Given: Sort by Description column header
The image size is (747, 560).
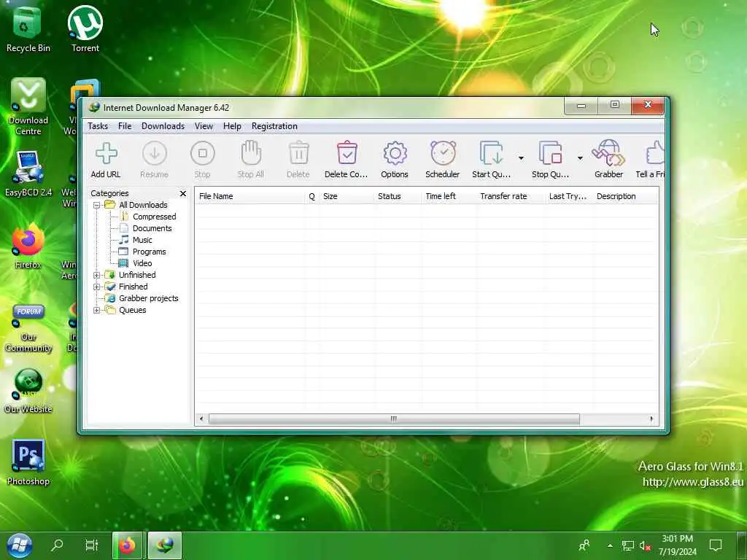Looking at the screenshot, I should point(625,196).
